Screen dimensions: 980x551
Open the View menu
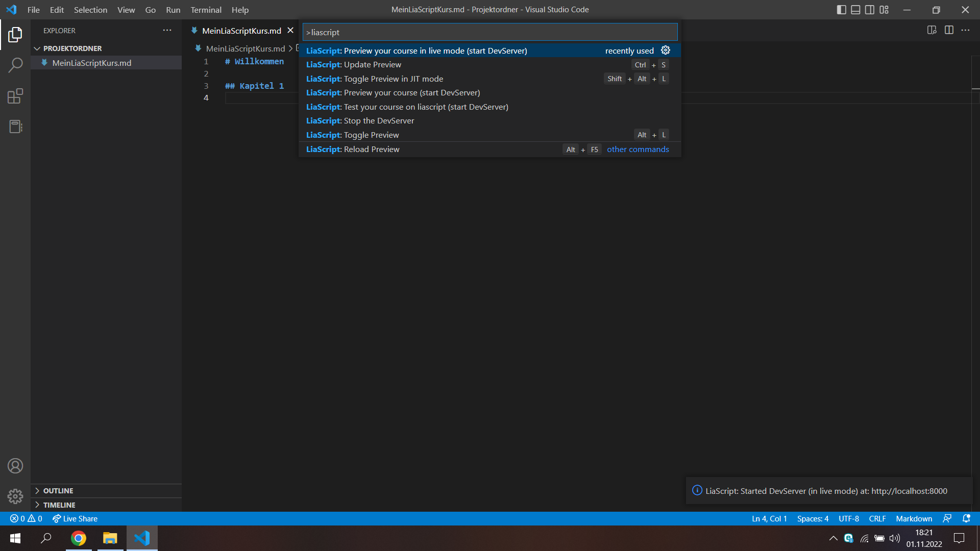click(126, 10)
